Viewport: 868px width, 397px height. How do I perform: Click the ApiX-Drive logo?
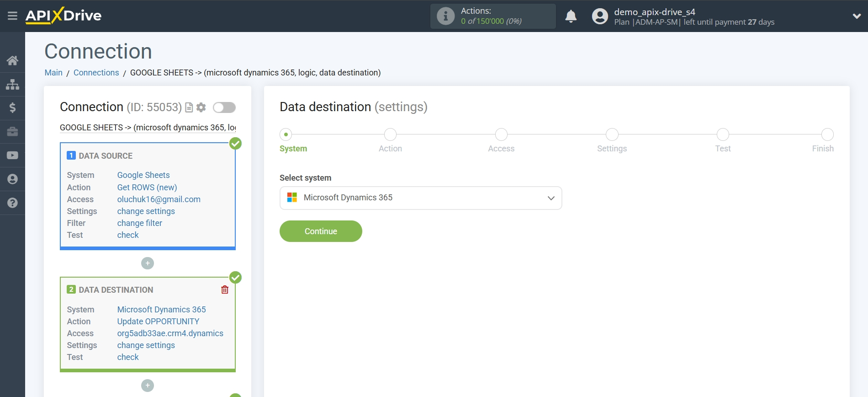pos(64,16)
